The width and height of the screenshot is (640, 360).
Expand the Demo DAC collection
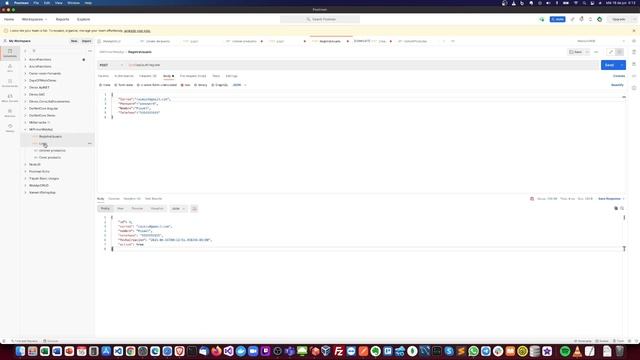pyautogui.click(x=25, y=94)
